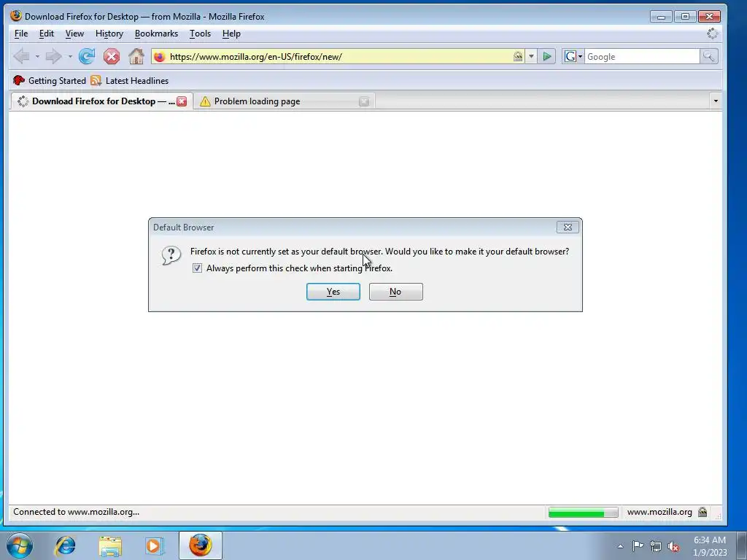
Task: Click the green Go button
Action: click(x=547, y=57)
